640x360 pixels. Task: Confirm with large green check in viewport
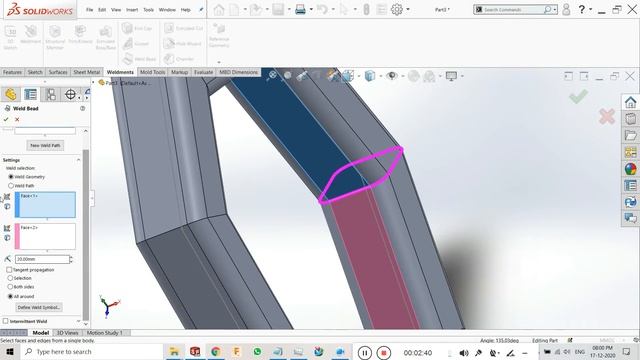(578, 97)
